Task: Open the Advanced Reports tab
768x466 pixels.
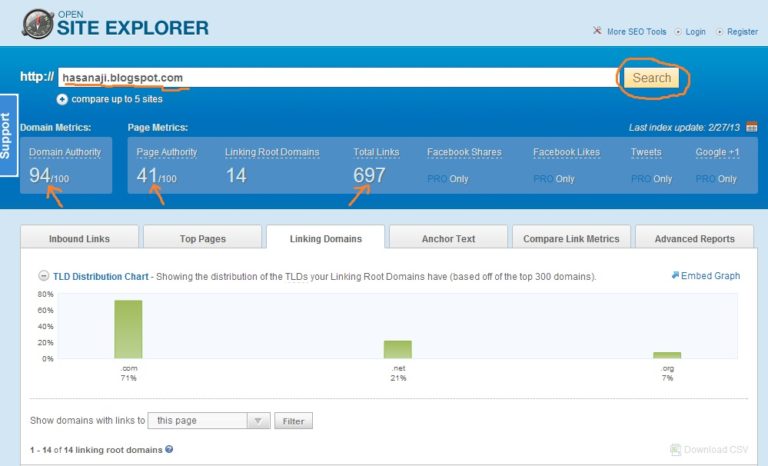Action: point(695,239)
